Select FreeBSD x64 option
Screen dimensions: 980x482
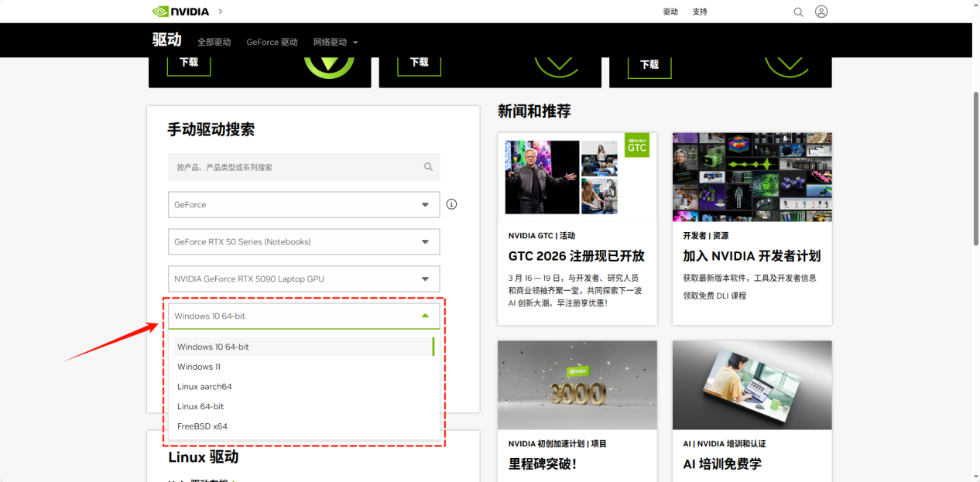[x=202, y=426]
